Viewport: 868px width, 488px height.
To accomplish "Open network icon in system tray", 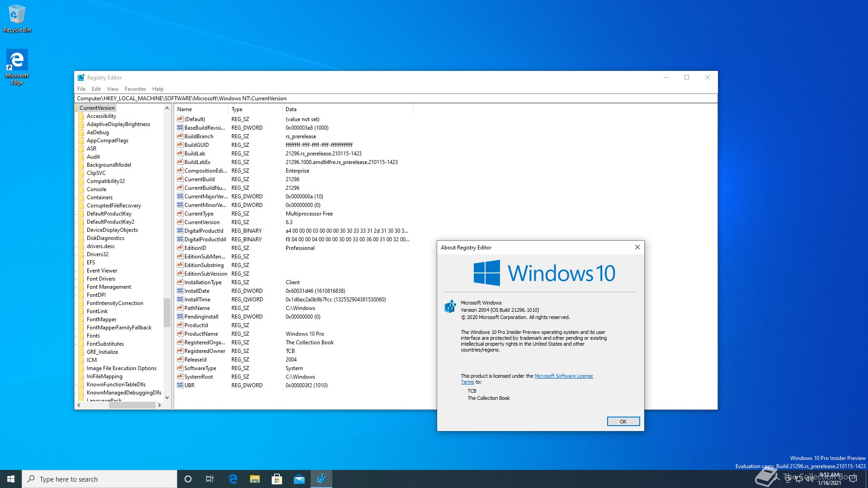I will [799, 479].
